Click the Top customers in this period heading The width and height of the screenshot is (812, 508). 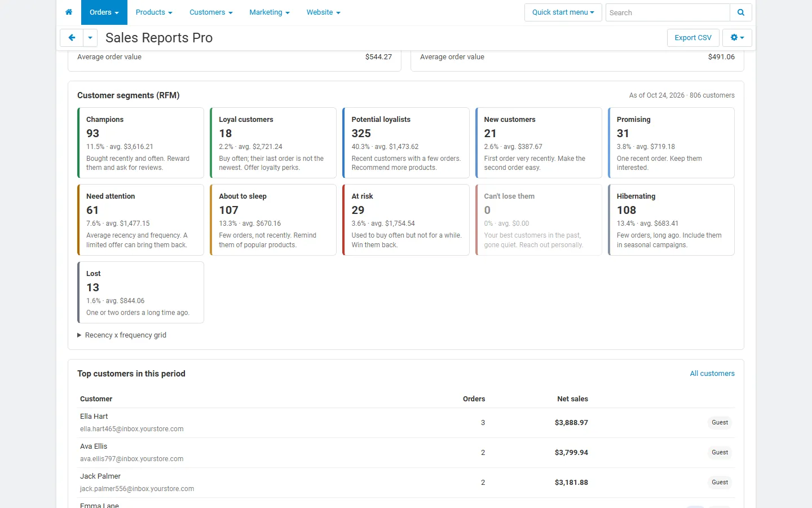(x=131, y=374)
